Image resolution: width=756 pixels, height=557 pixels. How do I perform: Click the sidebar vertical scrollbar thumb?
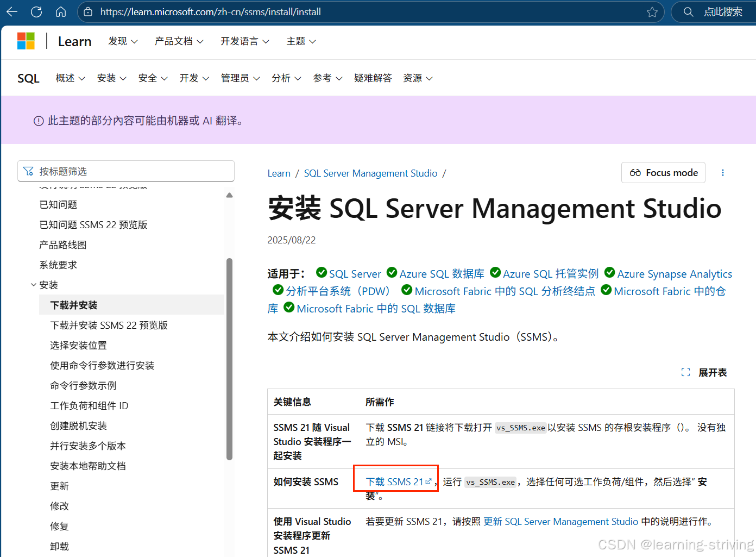point(229,359)
